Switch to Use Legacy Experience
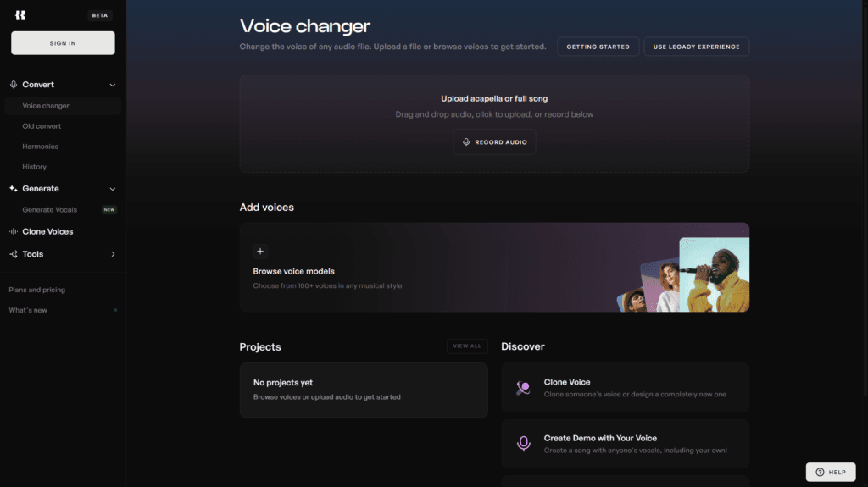 coord(696,47)
